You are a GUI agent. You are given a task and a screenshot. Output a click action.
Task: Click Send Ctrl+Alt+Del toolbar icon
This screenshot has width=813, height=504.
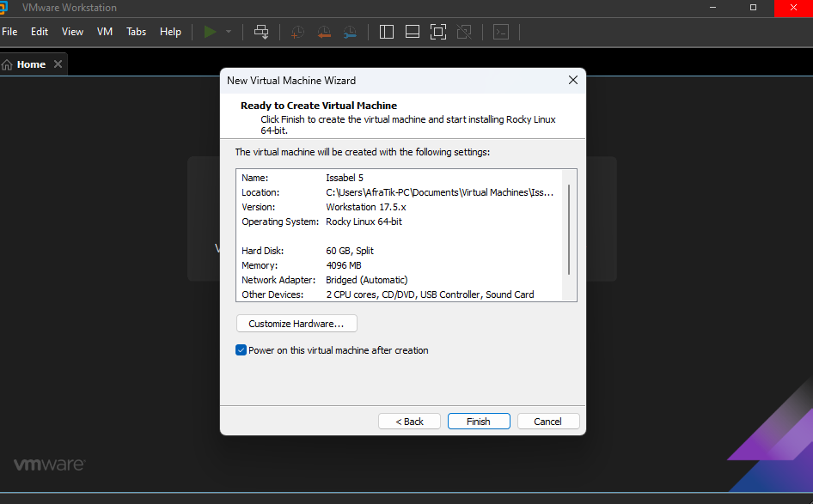coord(261,32)
